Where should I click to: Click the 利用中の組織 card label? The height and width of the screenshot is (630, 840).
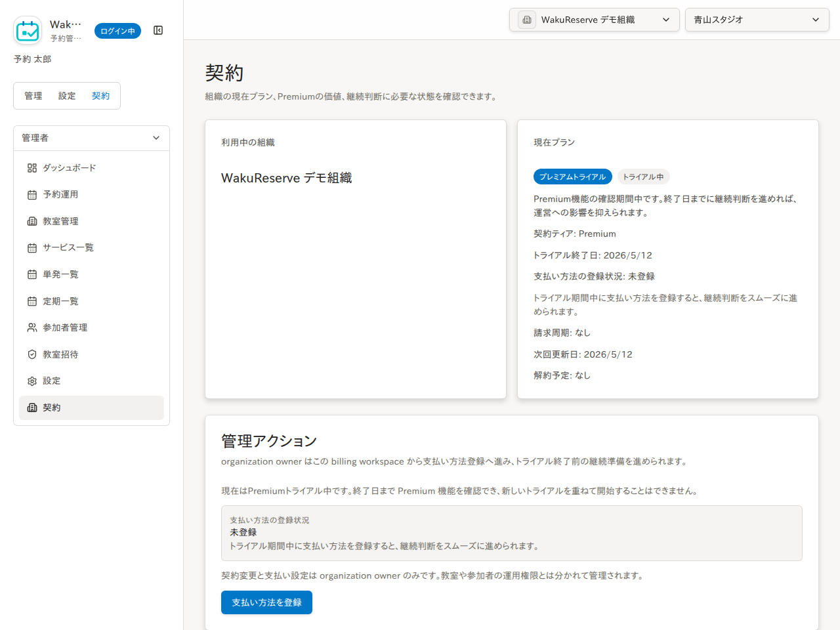(x=248, y=142)
